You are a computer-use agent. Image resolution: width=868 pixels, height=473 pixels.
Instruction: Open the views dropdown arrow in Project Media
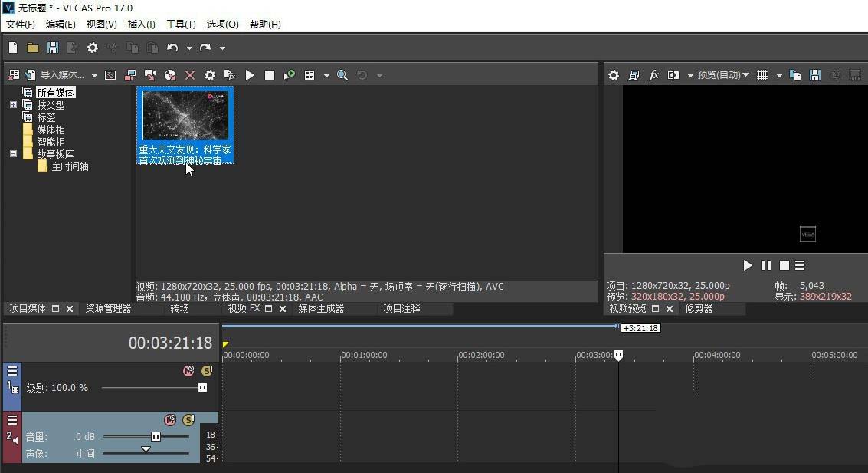pos(326,75)
